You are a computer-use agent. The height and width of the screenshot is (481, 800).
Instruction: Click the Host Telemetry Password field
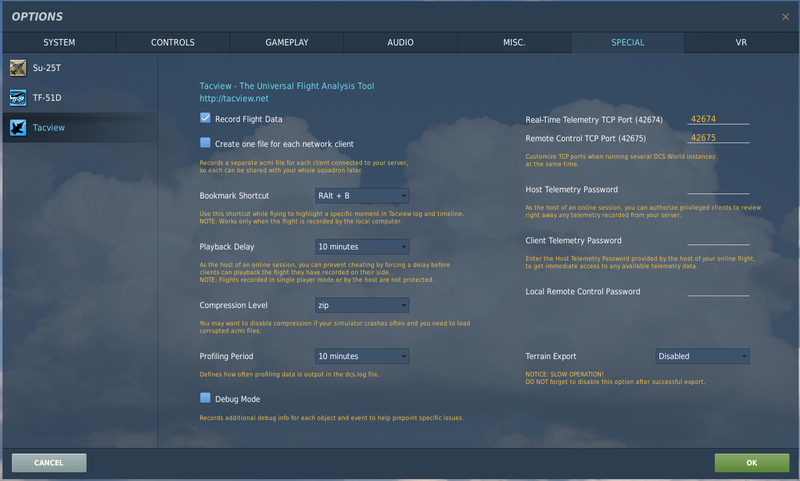click(x=718, y=189)
